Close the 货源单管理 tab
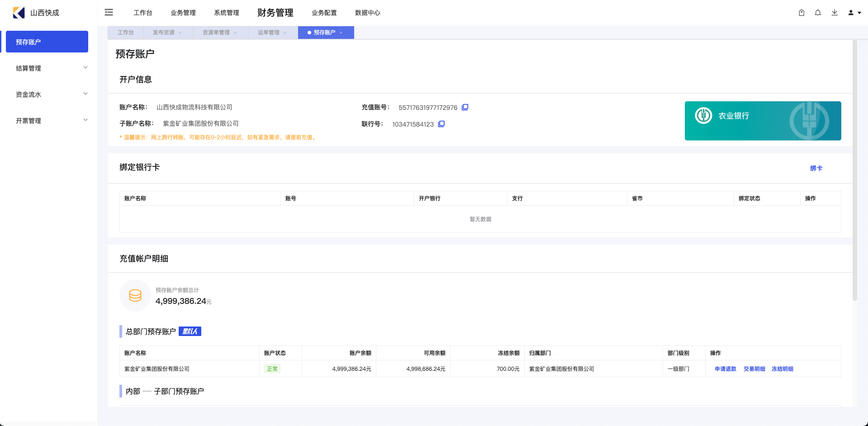This screenshot has height=426, width=868. coord(235,33)
